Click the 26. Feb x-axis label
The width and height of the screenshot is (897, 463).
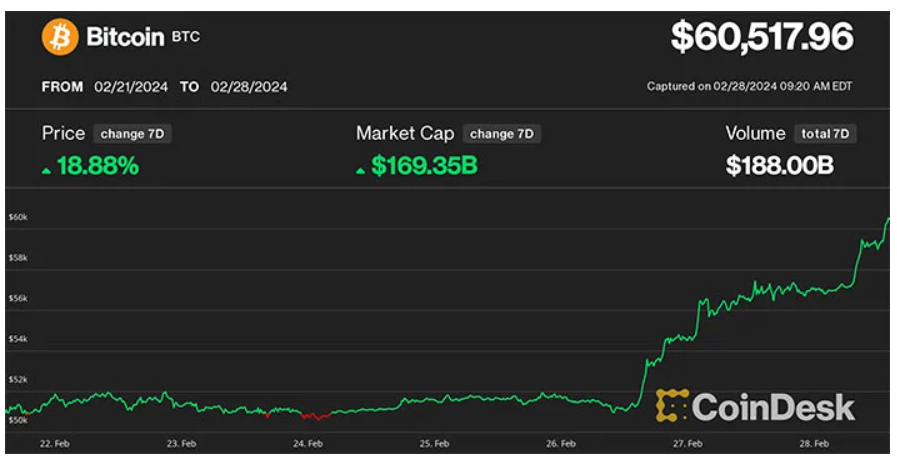point(561,444)
